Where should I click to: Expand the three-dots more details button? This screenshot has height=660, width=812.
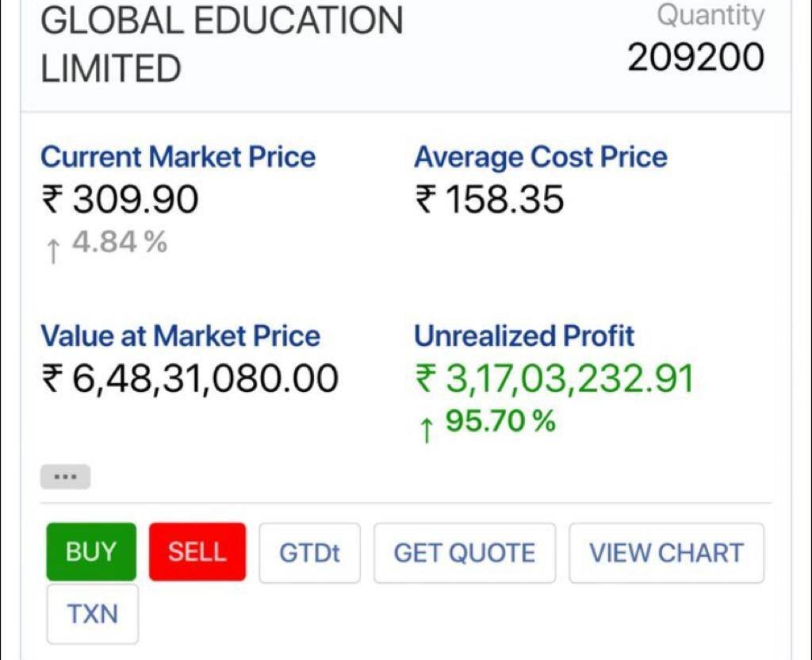pyautogui.click(x=65, y=478)
